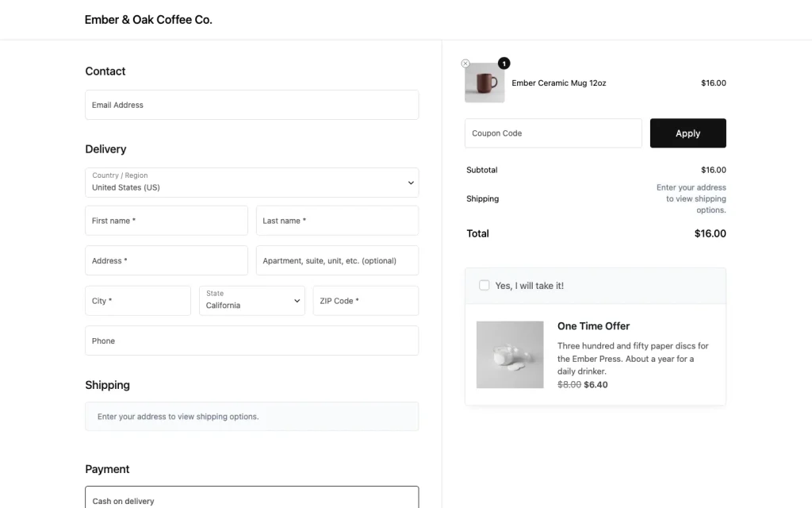Click the Apply coupon button
The image size is (812, 508).
point(688,133)
